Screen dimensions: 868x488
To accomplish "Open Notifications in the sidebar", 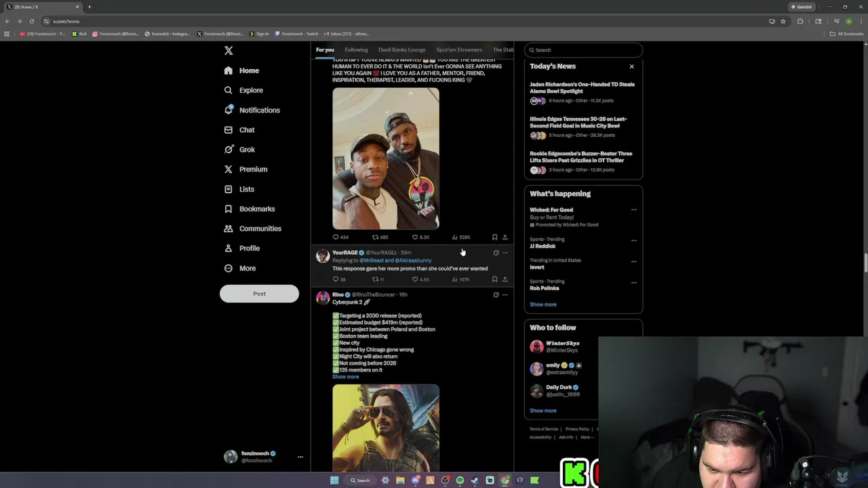I will click(252, 110).
